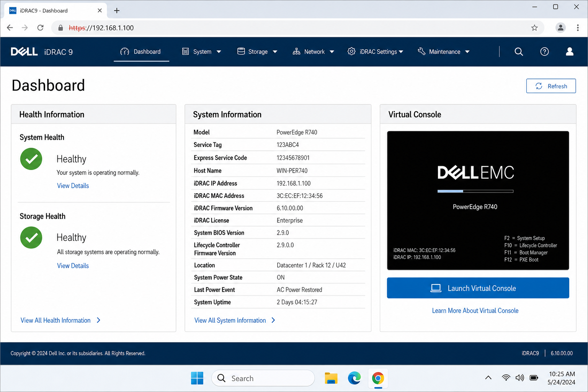Close the iDRAC9 Dashboard tab
Viewport: 588px width, 392px height.
pos(100,10)
